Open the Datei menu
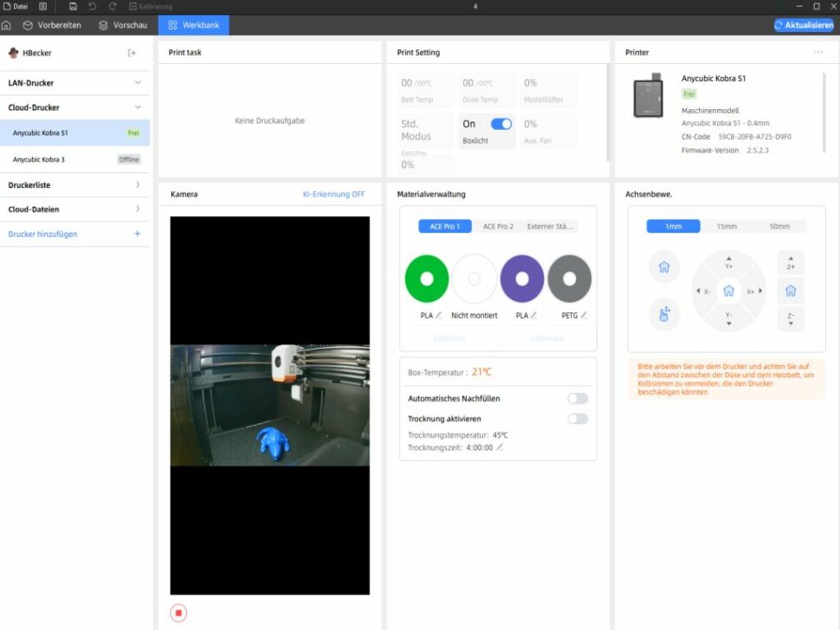This screenshot has height=630, width=840. click(16, 6)
